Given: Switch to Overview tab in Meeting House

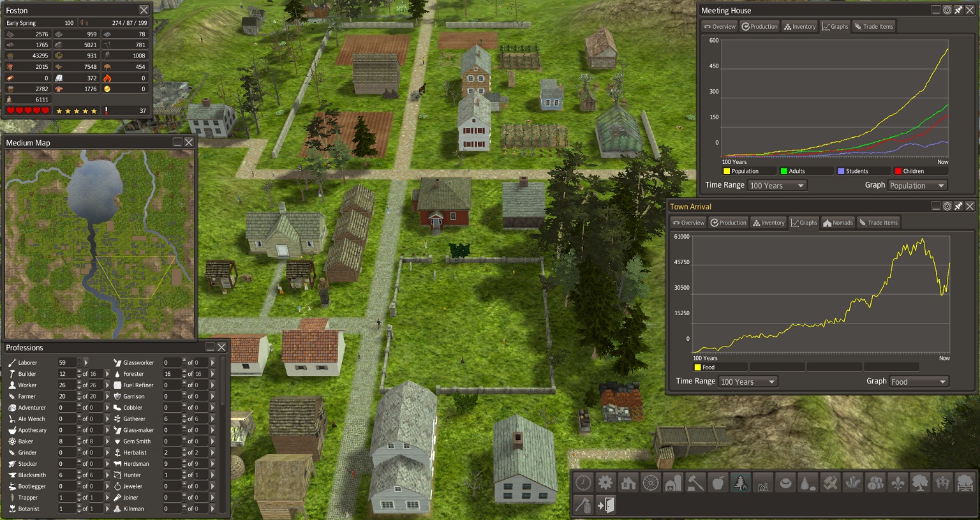Looking at the screenshot, I should coord(720,26).
